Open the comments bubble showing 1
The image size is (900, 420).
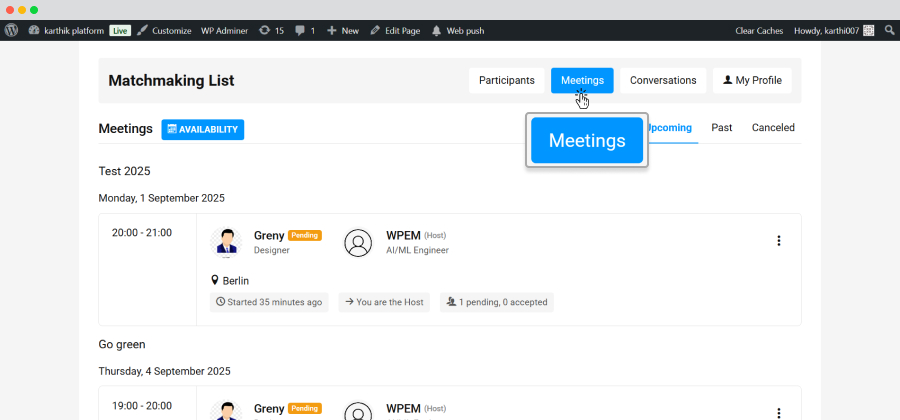(305, 31)
